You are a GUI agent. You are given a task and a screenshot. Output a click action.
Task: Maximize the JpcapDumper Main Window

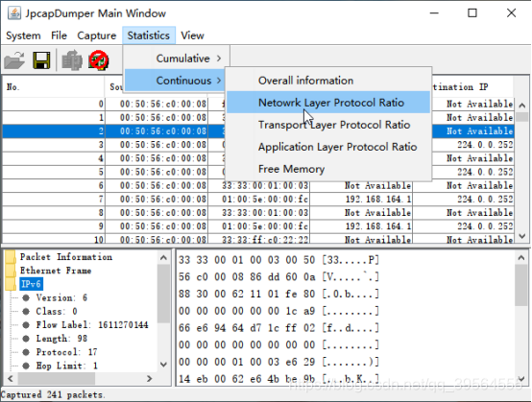(x=472, y=13)
